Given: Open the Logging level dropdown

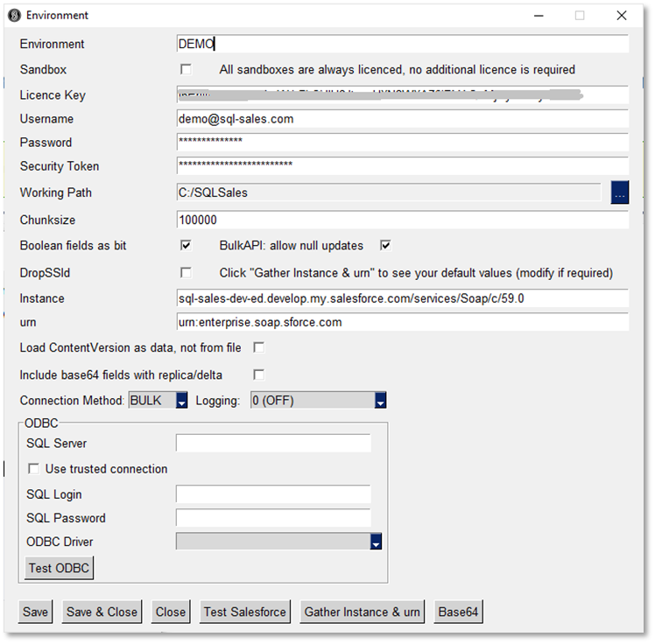Looking at the screenshot, I should [319, 400].
